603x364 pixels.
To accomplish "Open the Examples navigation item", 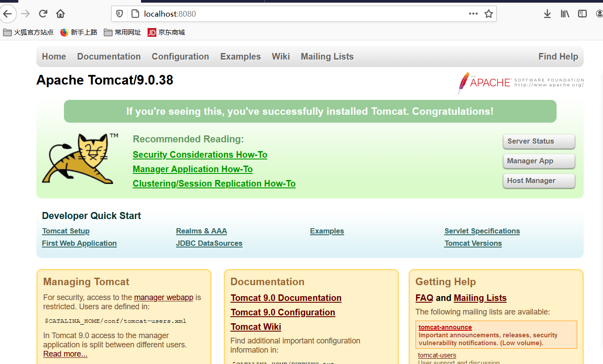I will coord(240,57).
